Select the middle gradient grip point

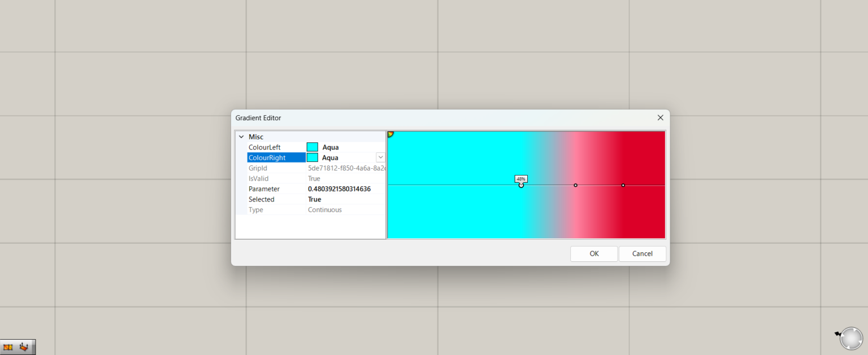pyautogui.click(x=575, y=185)
